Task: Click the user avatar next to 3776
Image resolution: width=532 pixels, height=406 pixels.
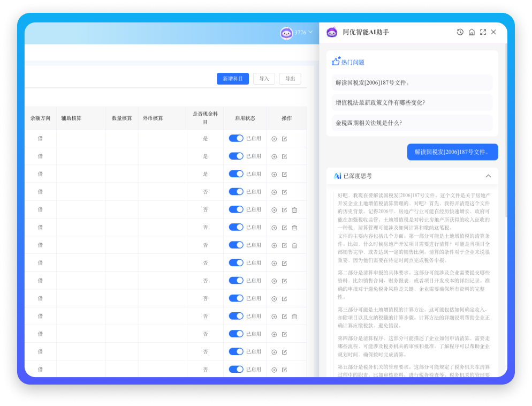Action: [286, 33]
